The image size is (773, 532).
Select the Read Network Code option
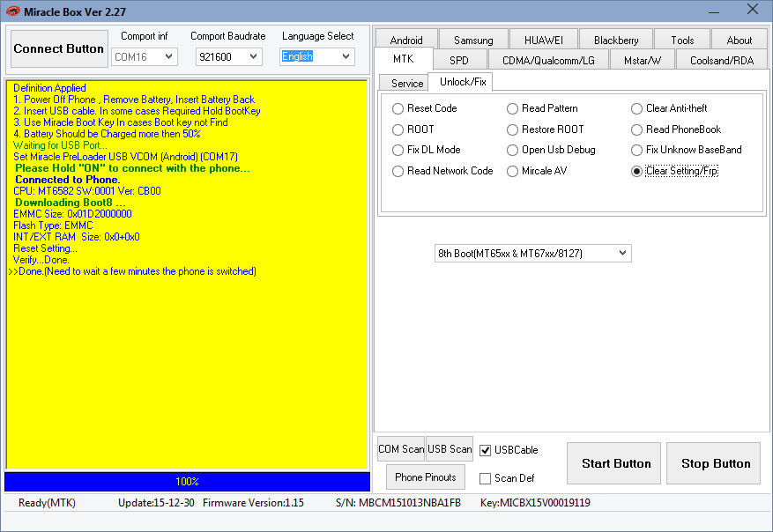coord(442,171)
